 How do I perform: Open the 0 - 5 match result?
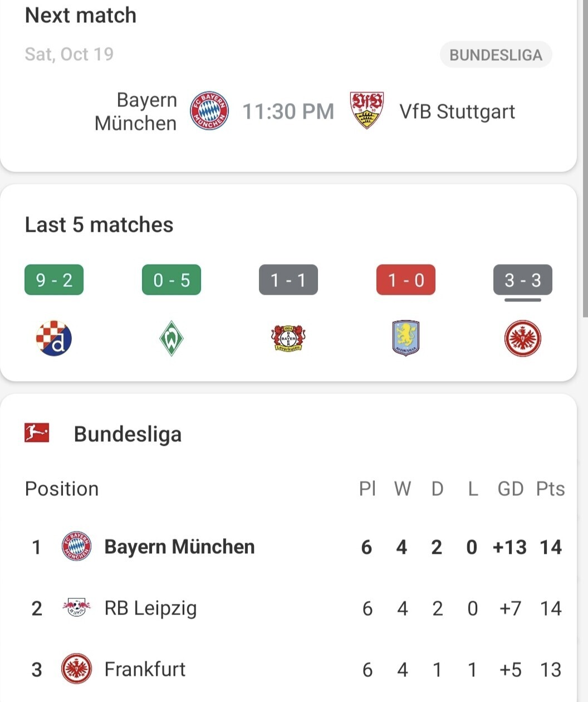click(x=171, y=280)
